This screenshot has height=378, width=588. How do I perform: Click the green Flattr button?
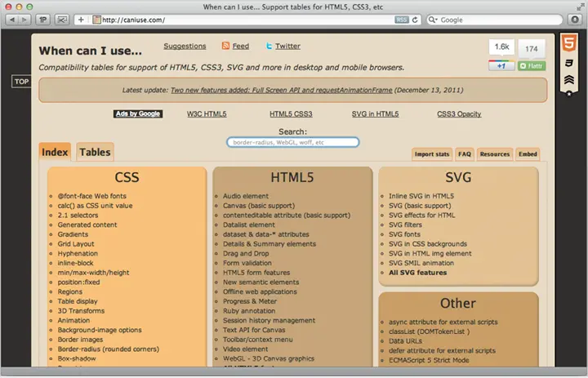pos(532,65)
